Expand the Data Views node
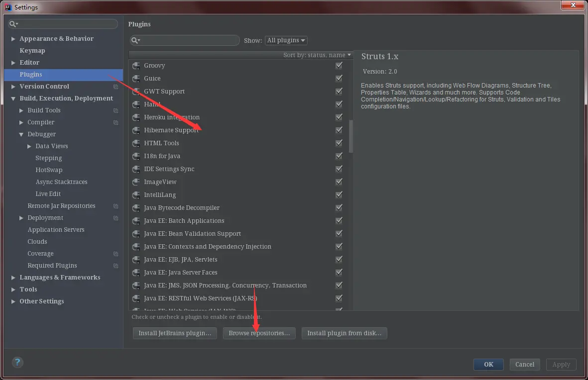The image size is (588, 380). 29,146
